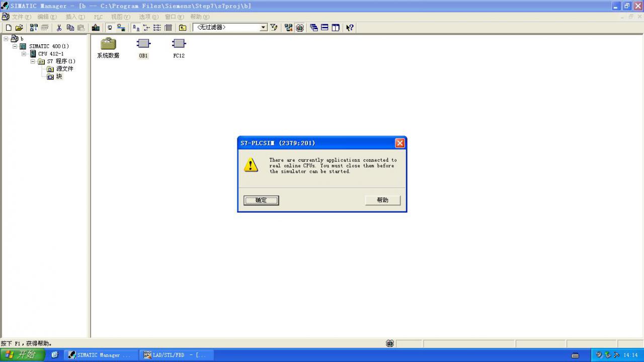The height and width of the screenshot is (362, 644).
Task: Click the Windows 开始 Start button
Action: click(x=23, y=355)
